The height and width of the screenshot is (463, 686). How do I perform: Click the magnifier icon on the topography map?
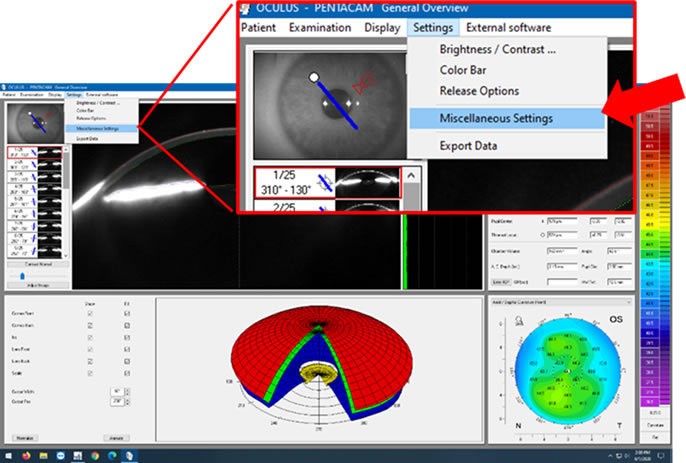519,321
